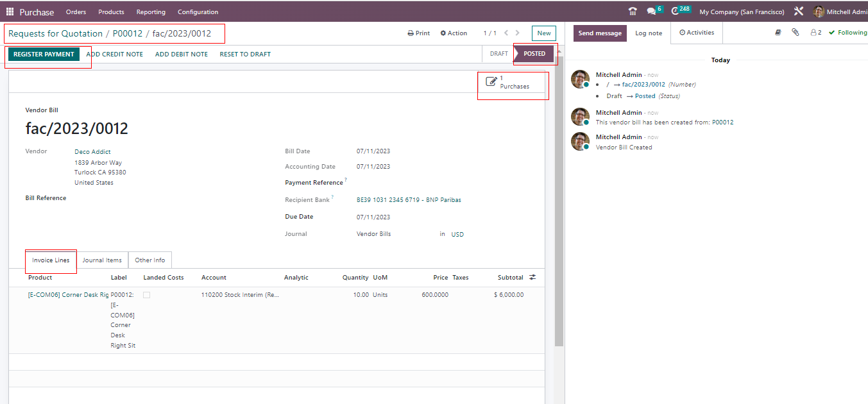Screen dimensions: 868x404
Task: Open the developer tools wrench icon
Action: pyautogui.click(x=798, y=12)
